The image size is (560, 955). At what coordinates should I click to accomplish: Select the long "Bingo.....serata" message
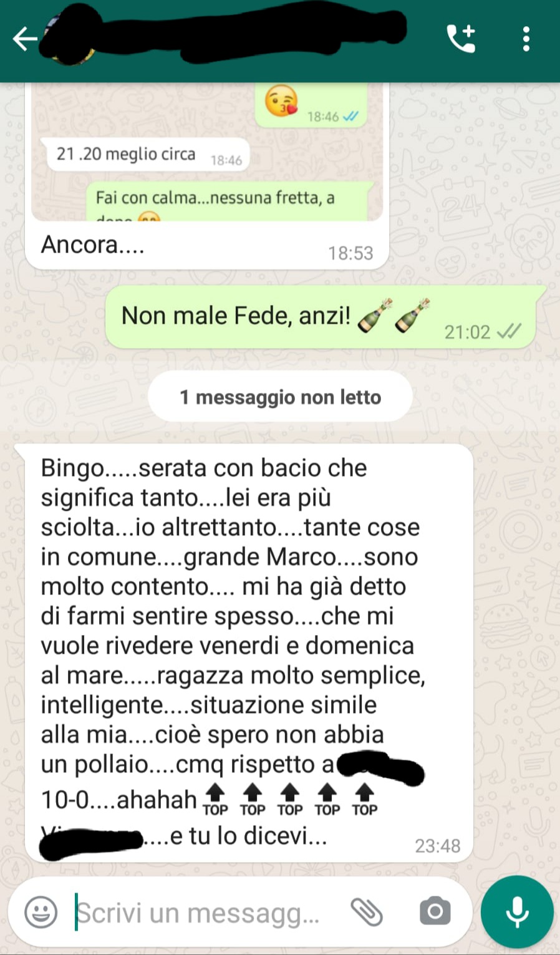coord(249,653)
